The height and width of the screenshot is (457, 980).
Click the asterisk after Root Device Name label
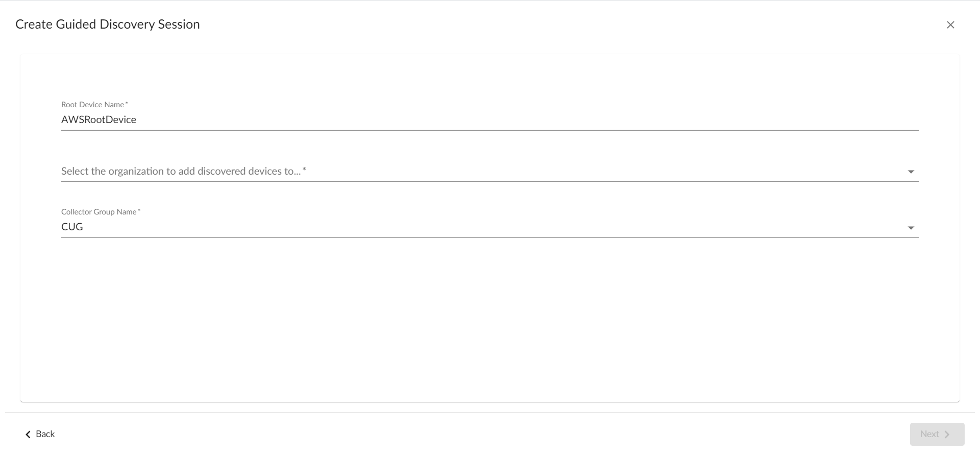point(127,104)
